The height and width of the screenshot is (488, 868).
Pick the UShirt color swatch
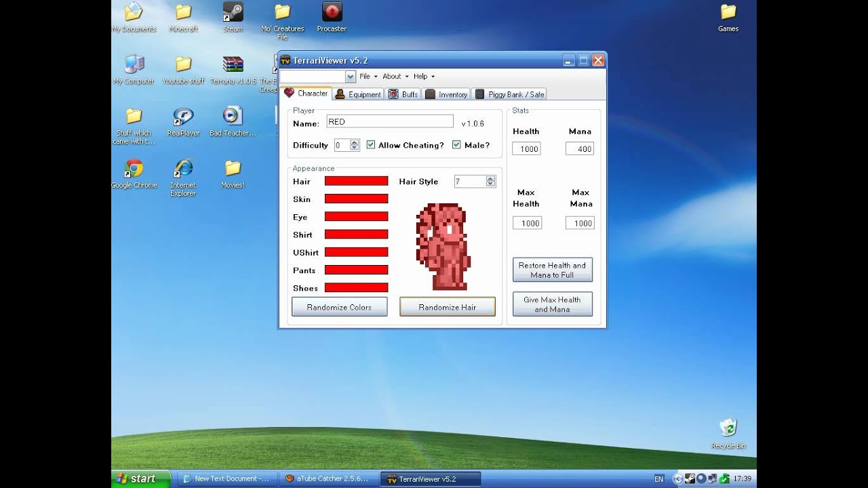356,251
